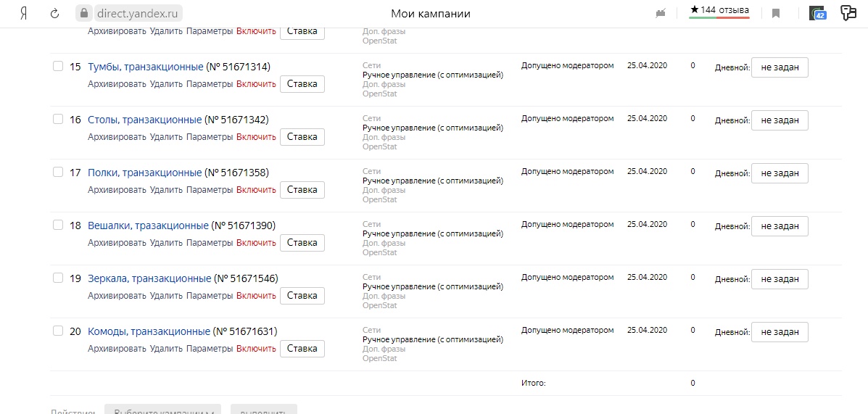Open daily budget 'не задан' for Зеркала
Screen dimensions: 868x414
pyautogui.click(x=780, y=280)
